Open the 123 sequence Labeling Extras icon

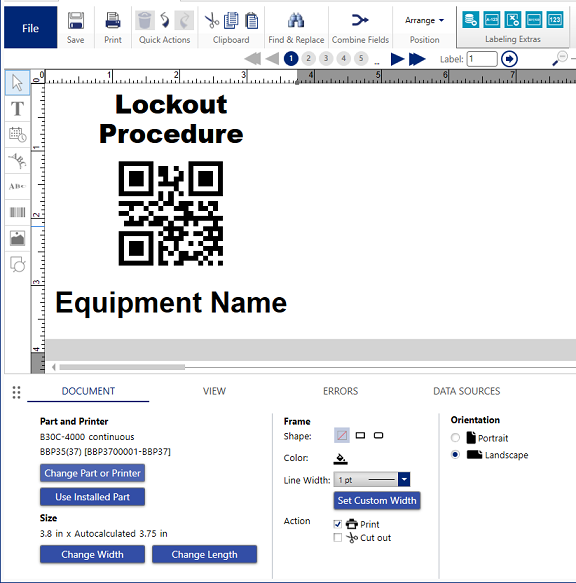(555, 19)
